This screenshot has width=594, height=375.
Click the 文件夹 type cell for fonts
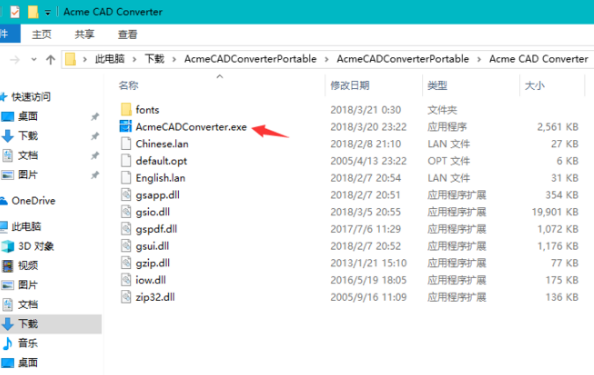tap(442, 110)
